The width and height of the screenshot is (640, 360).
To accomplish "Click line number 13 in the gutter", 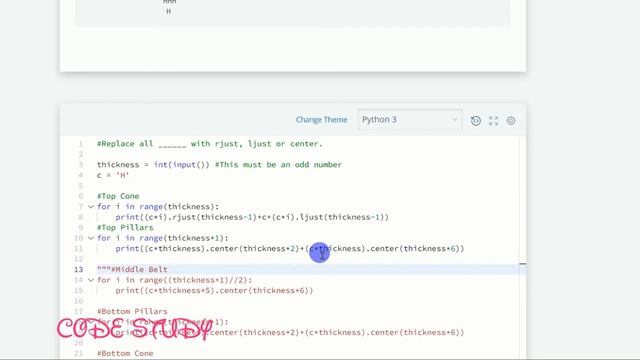I will (x=78, y=270).
